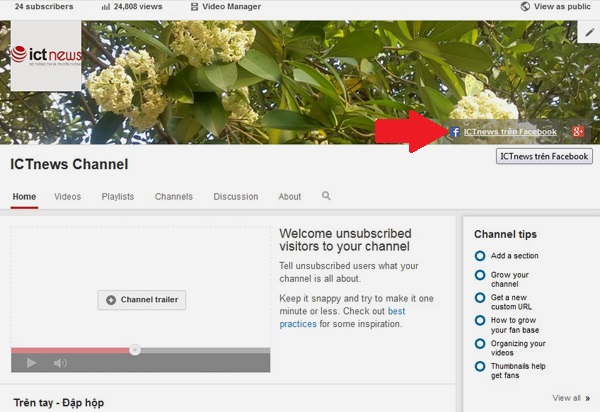Click the volume speaker icon in the player
The image size is (600, 412).
pos(60,363)
